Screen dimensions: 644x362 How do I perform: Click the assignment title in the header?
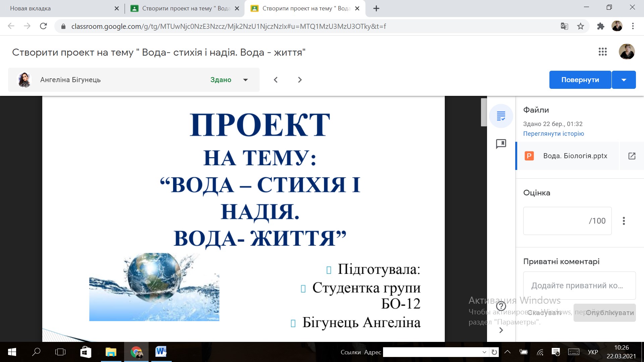(159, 52)
